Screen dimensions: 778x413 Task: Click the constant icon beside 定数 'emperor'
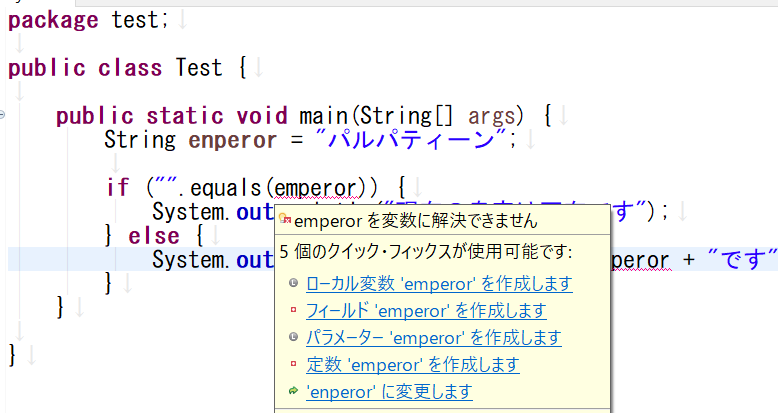292,365
